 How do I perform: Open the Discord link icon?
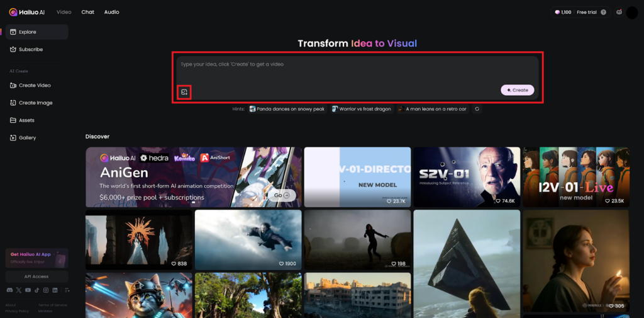(9, 290)
